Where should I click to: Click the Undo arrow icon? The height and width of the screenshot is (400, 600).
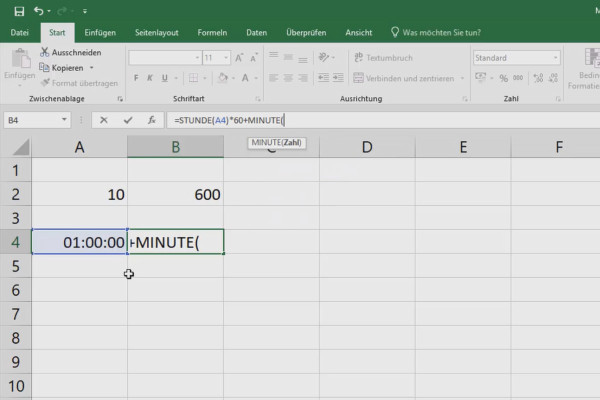click(x=38, y=11)
